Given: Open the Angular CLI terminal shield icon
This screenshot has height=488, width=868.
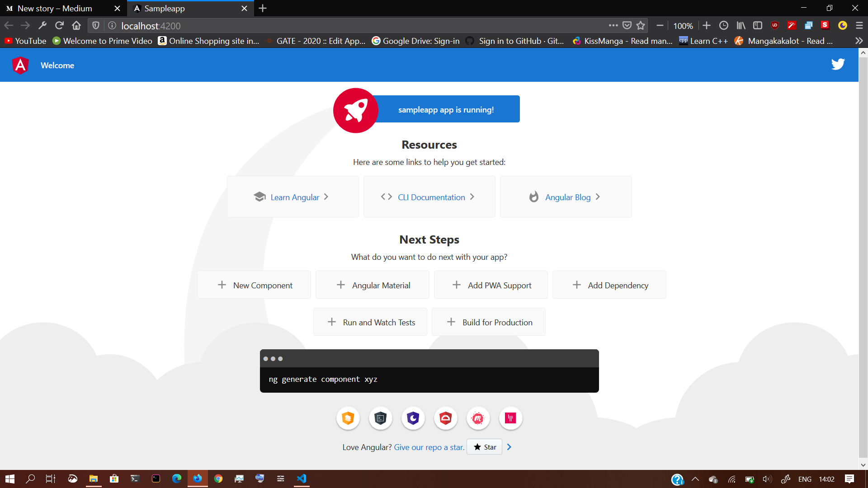Looking at the screenshot, I should [x=381, y=418].
